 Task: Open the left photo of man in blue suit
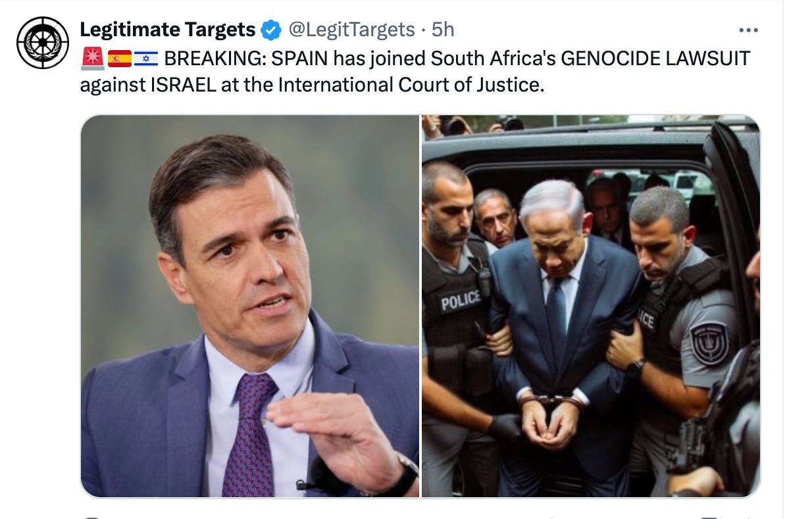pyautogui.click(x=249, y=306)
